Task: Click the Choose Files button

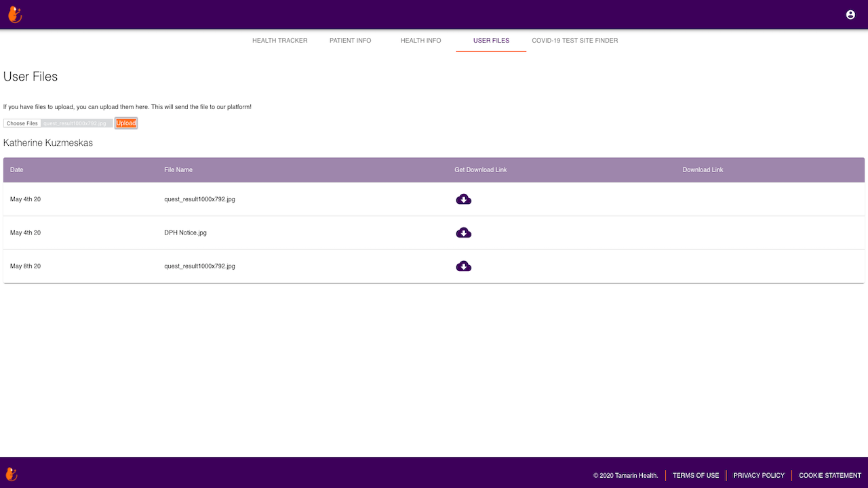Action: (x=22, y=123)
